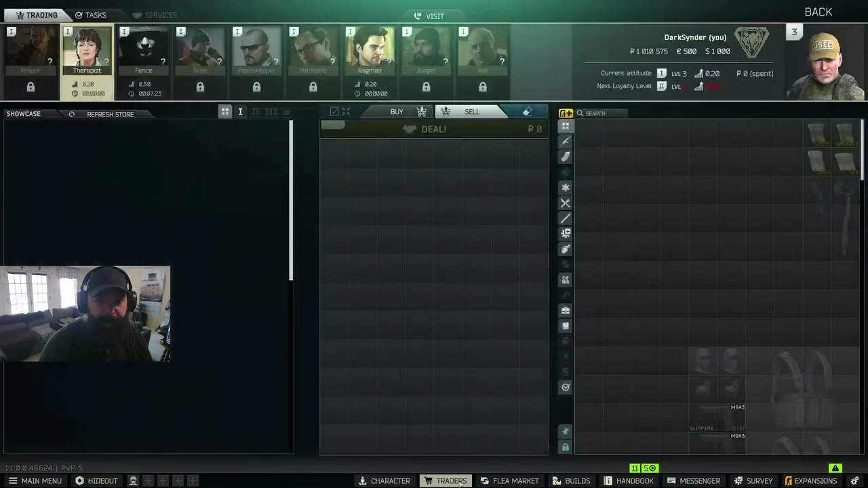
Task: Click the Therapist info question mark
Action: tap(106, 62)
